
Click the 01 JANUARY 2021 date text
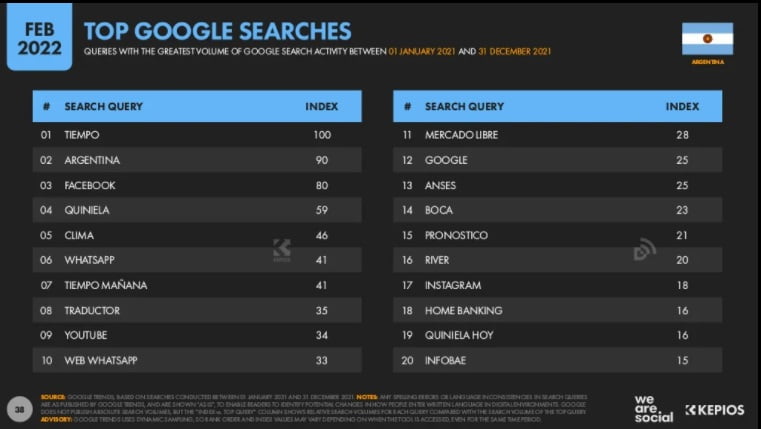coord(422,51)
